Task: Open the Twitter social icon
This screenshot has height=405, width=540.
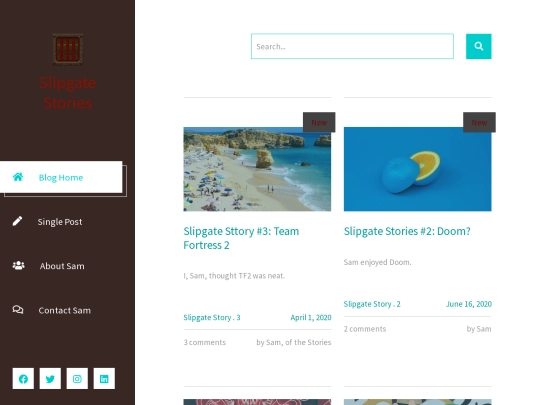Action: pyautogui.click(x=50, y=378)
